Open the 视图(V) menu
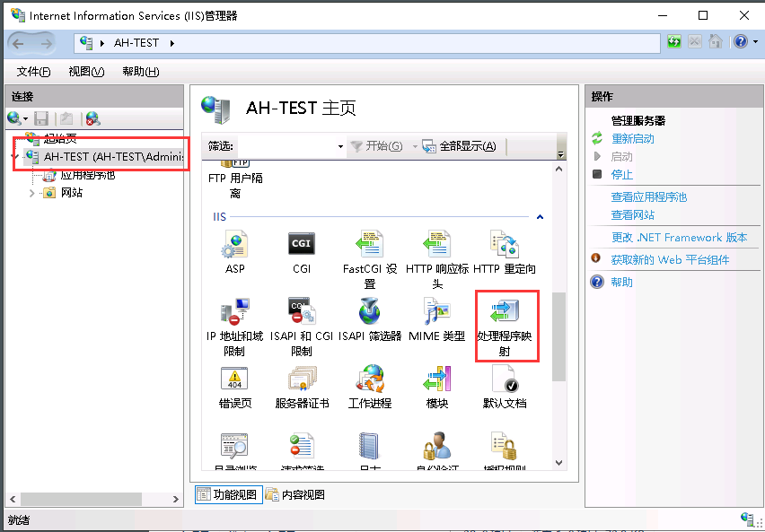The width and height of the screenshot is (765, 532). (x=86, y=72)
